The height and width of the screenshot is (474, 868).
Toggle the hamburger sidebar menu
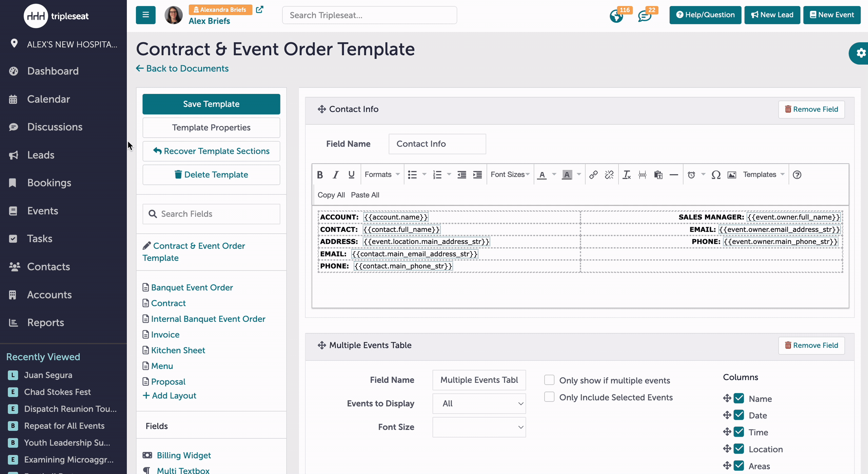pos(146,15)
